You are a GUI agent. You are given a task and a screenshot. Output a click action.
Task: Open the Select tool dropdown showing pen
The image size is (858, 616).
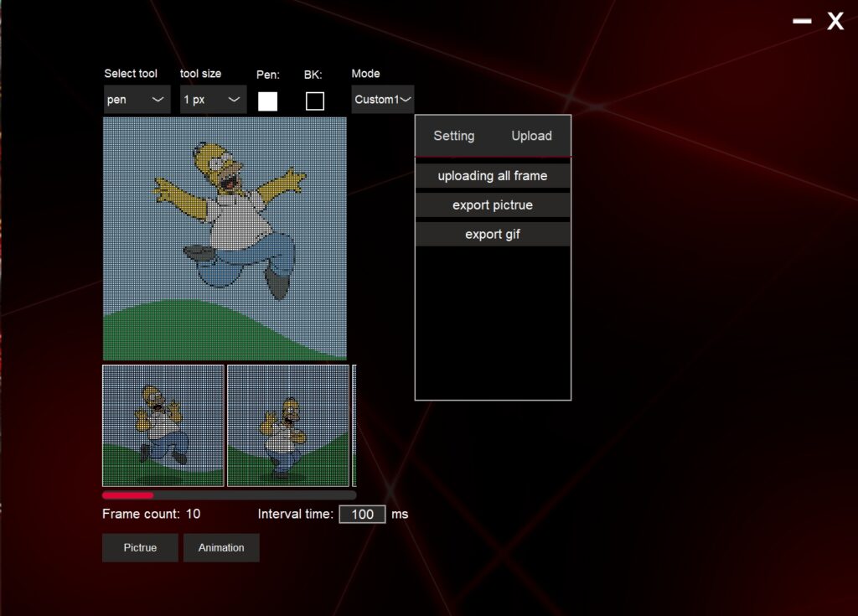point(137,100)
